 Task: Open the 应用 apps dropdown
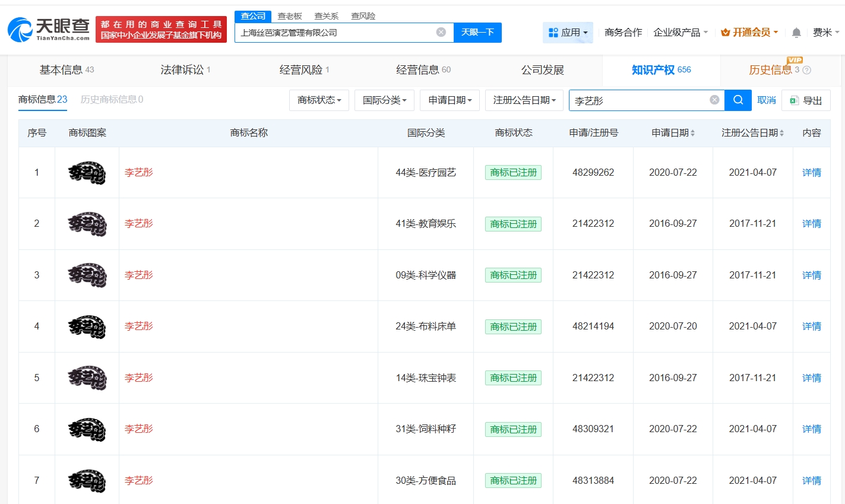[x=568, y=33]
